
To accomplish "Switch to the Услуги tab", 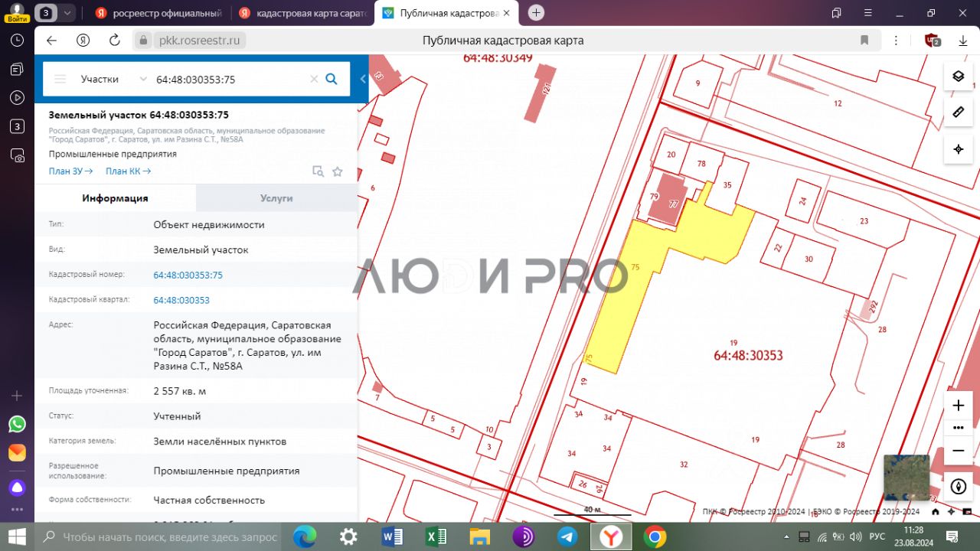I will [x=276, y=198].
